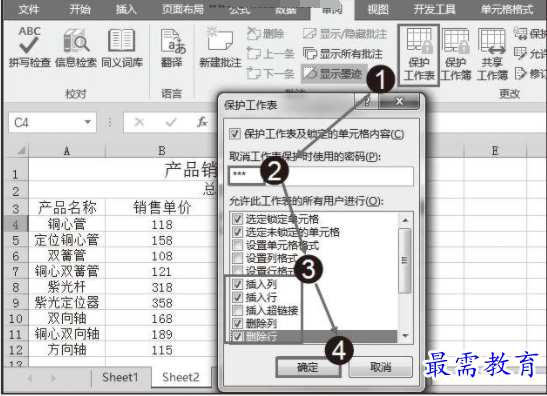Toggle 删除列 checkbox
The width and height of the screenshot is (547, 396).
tap(238, 323)
